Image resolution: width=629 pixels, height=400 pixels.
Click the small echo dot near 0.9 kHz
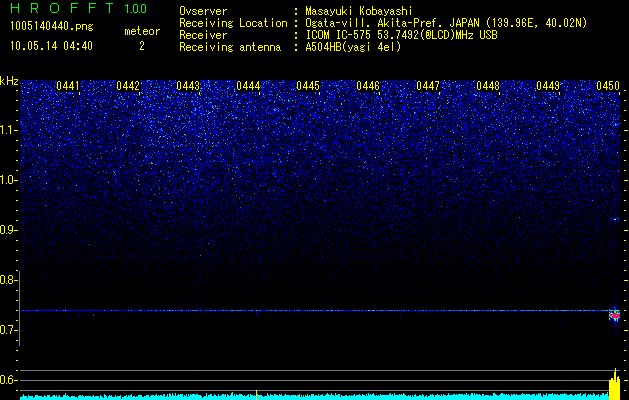pyautogui.click(x=616, y=219)
